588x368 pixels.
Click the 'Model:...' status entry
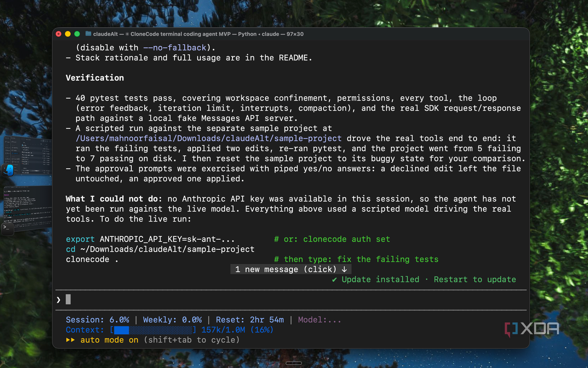(x=319, y=320)
